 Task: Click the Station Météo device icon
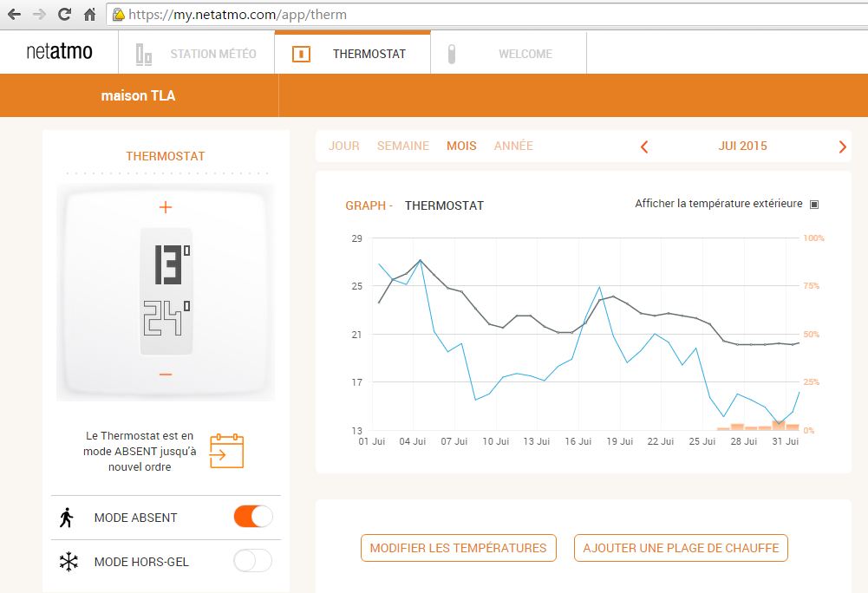[144, 55]
